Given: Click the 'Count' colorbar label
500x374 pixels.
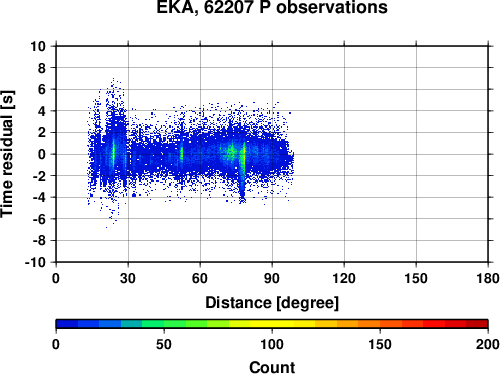Looking at the screenshot, I should [272, 367].
